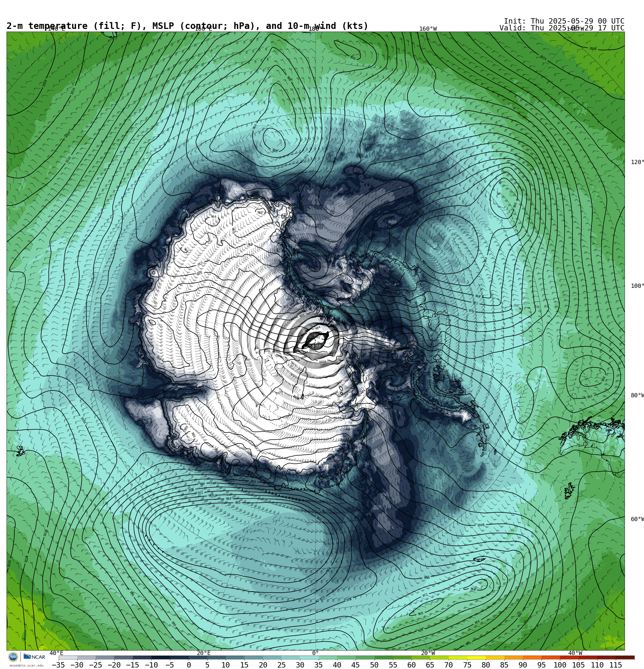
Task: Click the '20°W' longitude label at bottom
Action: coord(428,653)
